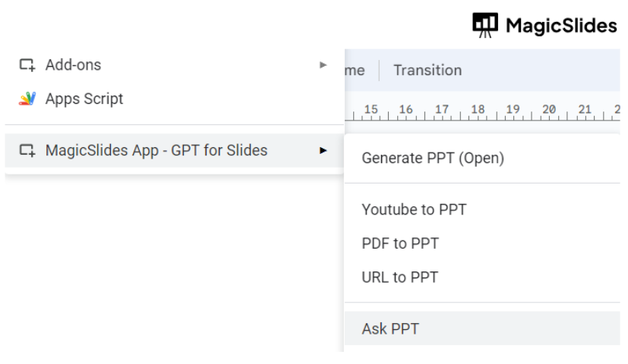Click the Add-ons menu icon
Screen dimensions: 628x364
(27, 65)
